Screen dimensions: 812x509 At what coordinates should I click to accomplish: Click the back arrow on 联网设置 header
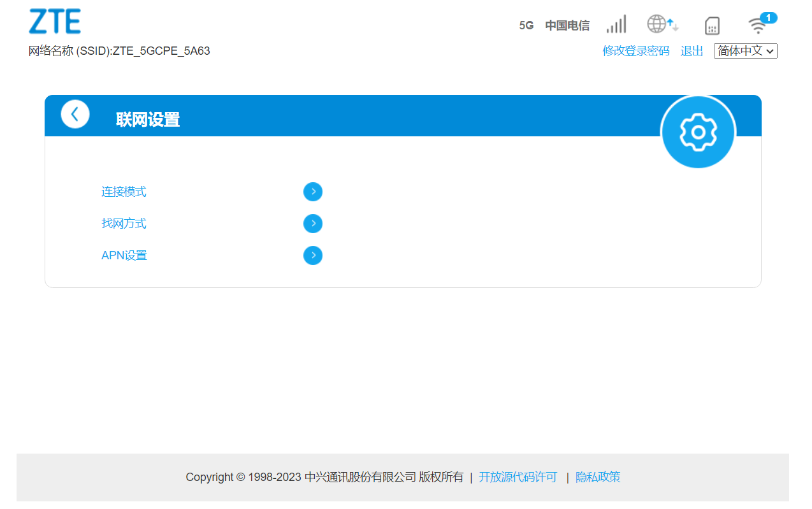click(x=75, y=113)
